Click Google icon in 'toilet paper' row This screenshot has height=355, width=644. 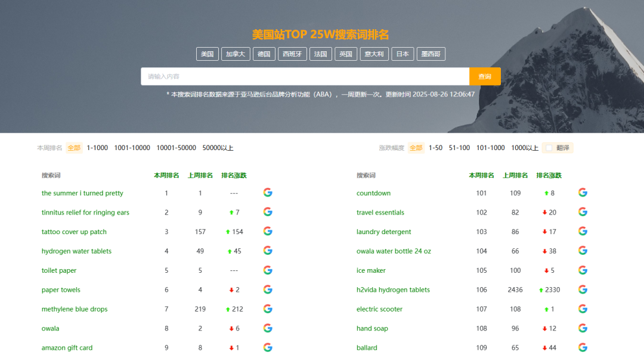click(x=268, y=270)
